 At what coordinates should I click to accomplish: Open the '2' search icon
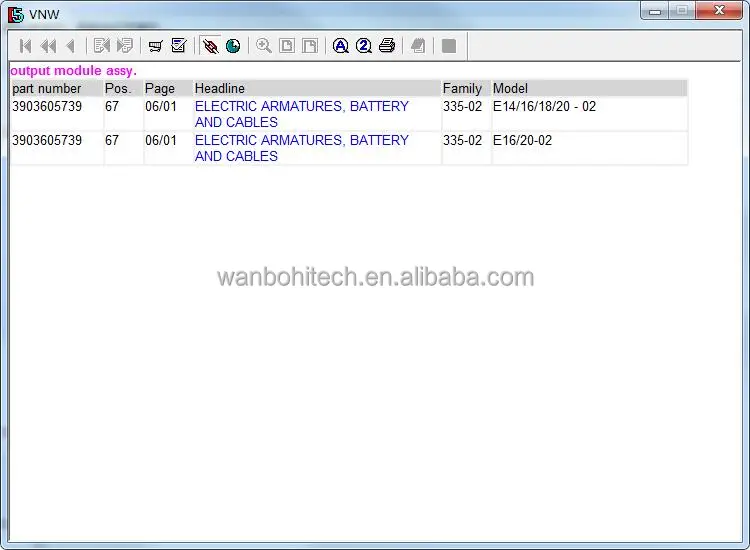(x=364, y=46)
